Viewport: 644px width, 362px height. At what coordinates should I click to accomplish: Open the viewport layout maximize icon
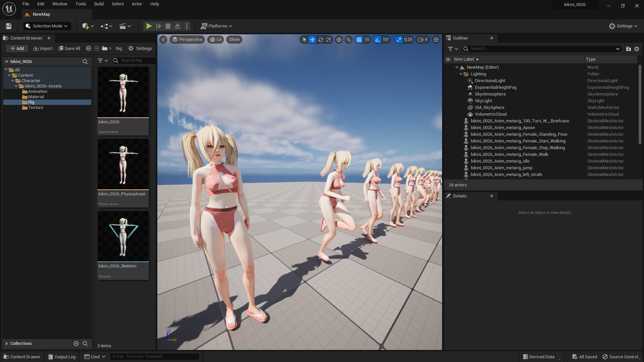[x=436, y=39]
